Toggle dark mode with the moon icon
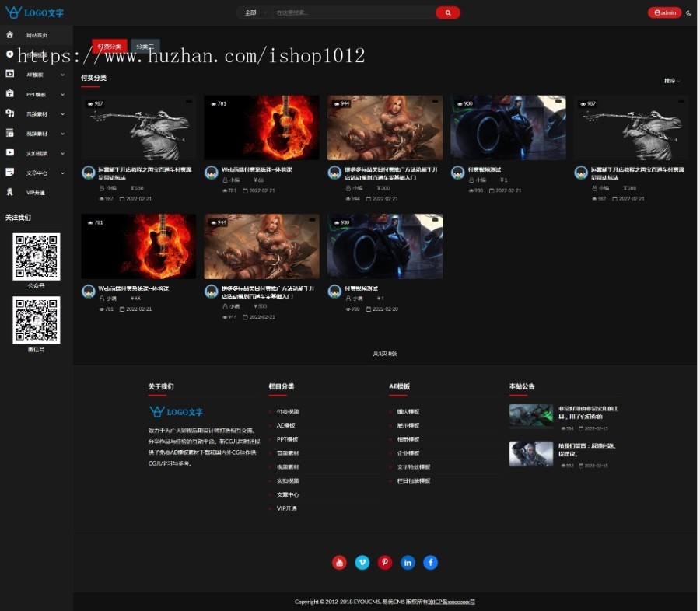700x611 pixels. click(x=689, y=12)
